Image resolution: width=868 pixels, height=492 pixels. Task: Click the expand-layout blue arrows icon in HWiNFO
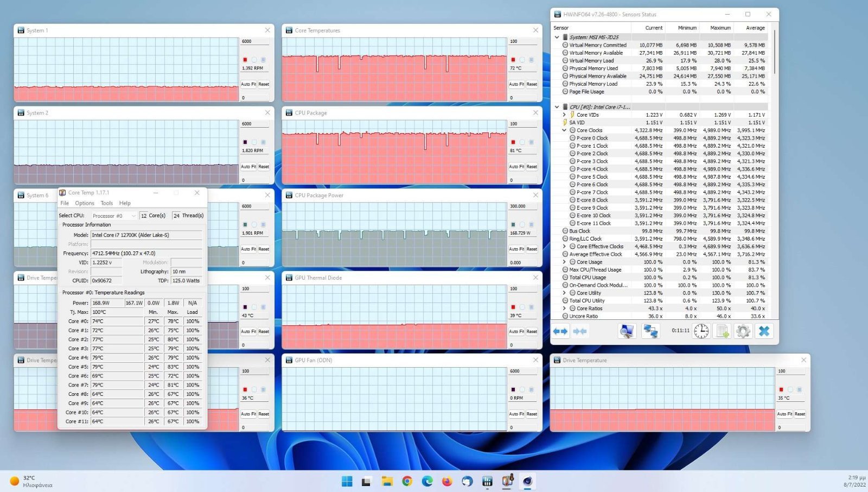coord(560,331)
